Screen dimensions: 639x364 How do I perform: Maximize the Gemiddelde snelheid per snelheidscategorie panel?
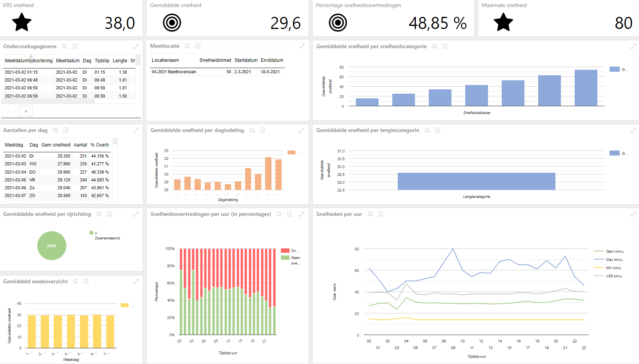point(633,46)
